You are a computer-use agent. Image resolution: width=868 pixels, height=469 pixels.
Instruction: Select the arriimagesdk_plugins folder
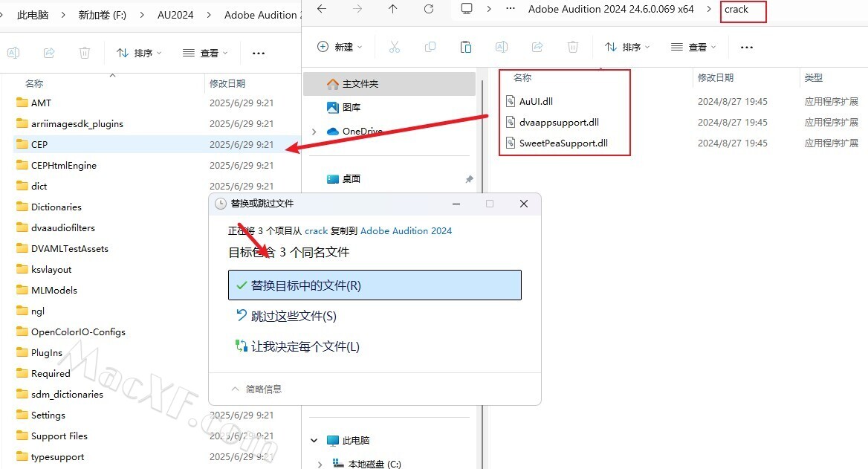70,124
